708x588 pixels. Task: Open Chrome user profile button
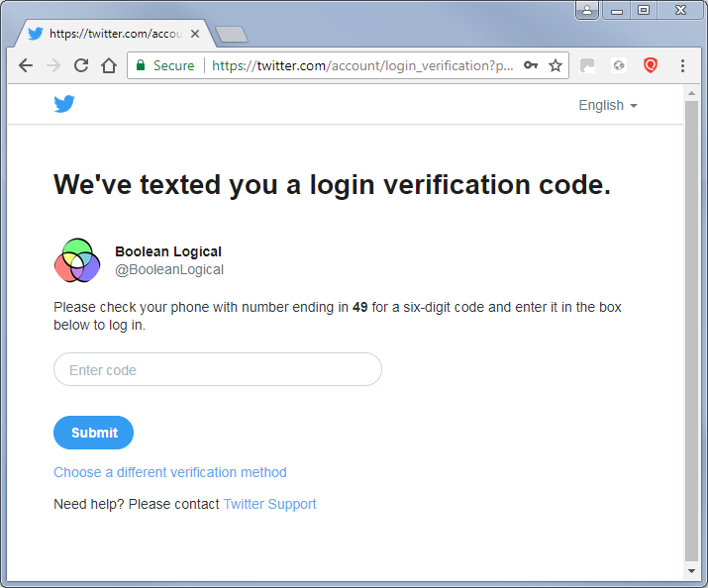pos(587,10)
